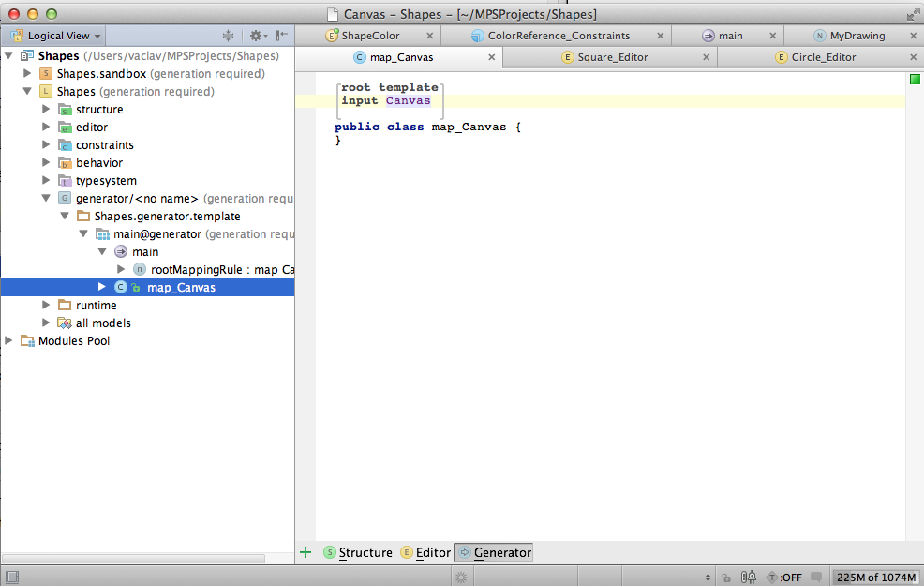Collapse the Shapes.generator.template node
Viewport: 924px width, 586px height.
(65, 217)
